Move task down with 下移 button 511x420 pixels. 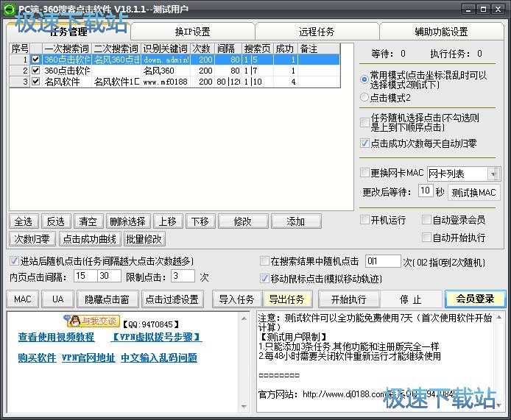[200, 221]
